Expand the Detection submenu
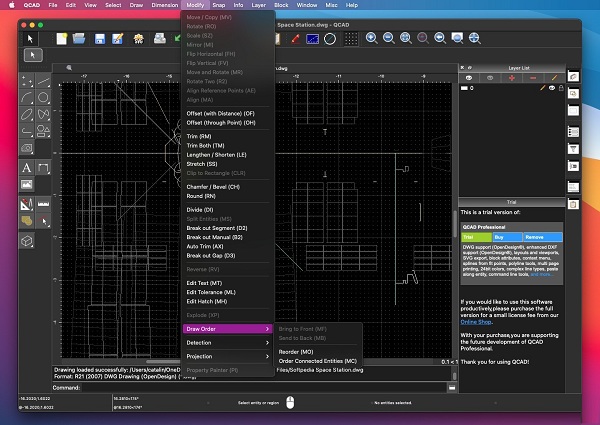 point(227,343)
